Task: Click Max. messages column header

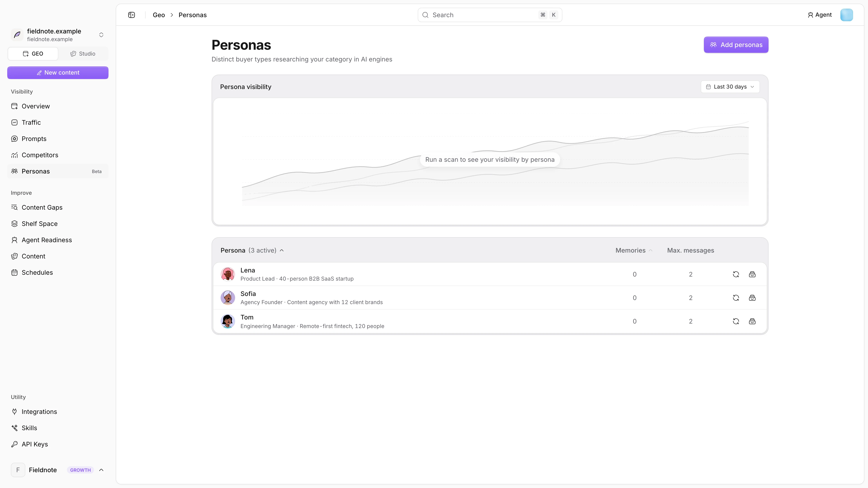Action: coord(690,250)
